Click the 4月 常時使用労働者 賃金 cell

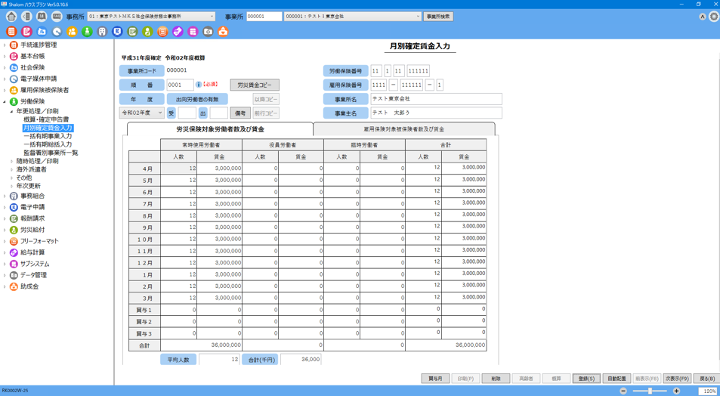(x=219, y=169)
